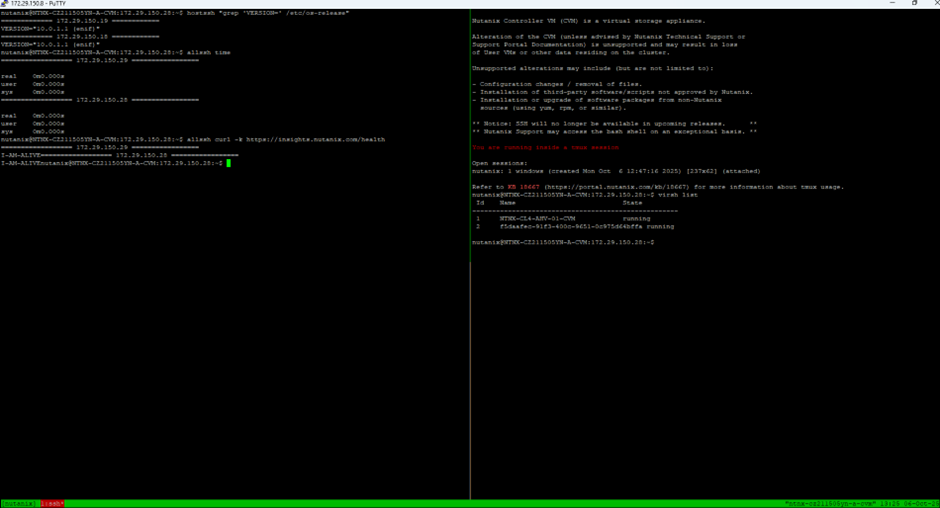Open the PuTTY system menu icon in title bar
The image size is (940, 508).
(x=4, y=4)
